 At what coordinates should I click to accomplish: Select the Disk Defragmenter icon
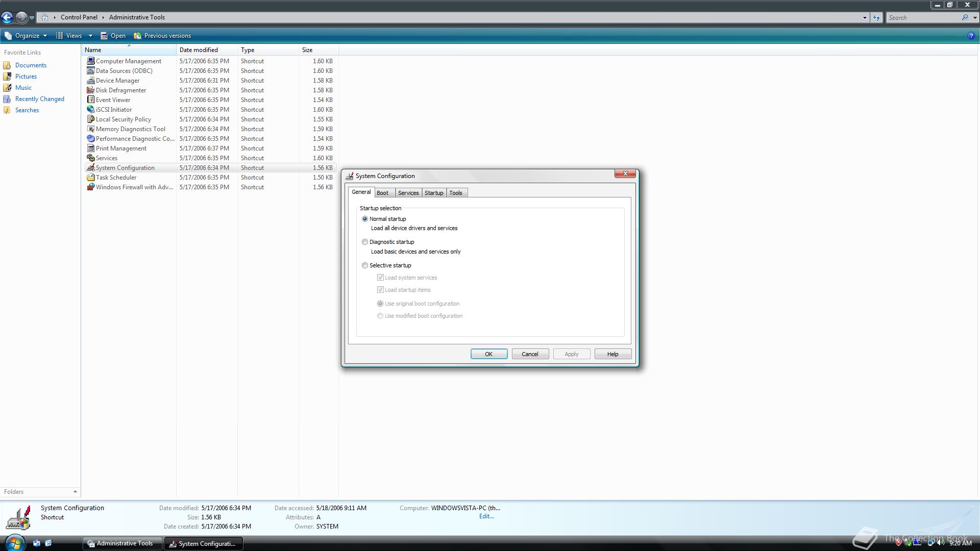(x=91, y=90)
